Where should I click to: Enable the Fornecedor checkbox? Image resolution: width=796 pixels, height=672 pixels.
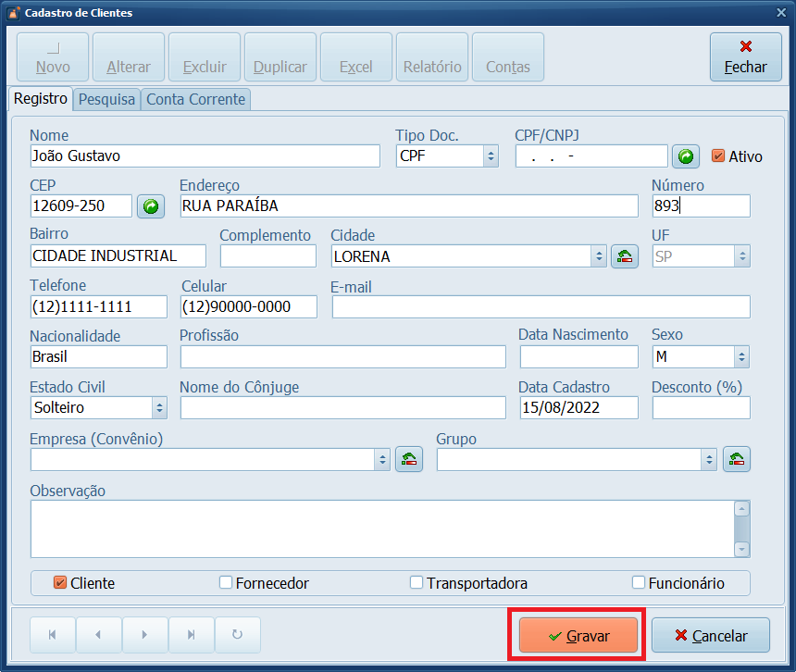(225, 583)
